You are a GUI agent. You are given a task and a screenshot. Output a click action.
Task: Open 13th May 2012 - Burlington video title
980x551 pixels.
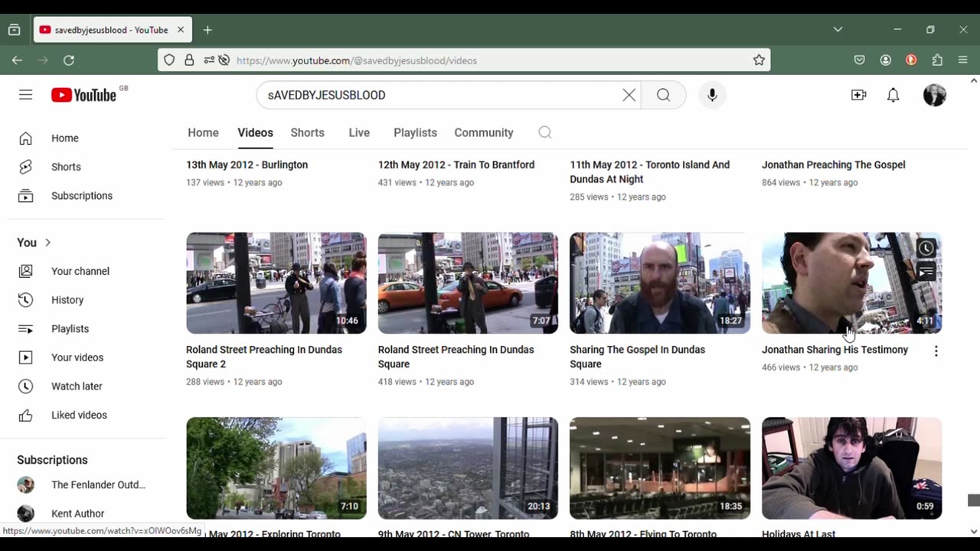coord(247,165)
